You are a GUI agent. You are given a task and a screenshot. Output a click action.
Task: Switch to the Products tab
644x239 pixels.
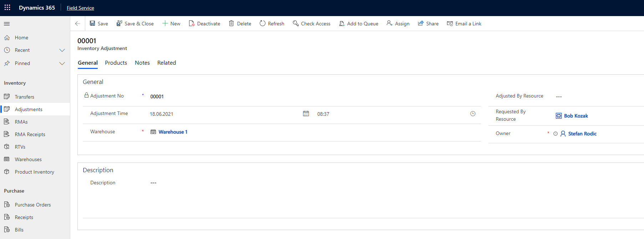click(x=116, y=63)
